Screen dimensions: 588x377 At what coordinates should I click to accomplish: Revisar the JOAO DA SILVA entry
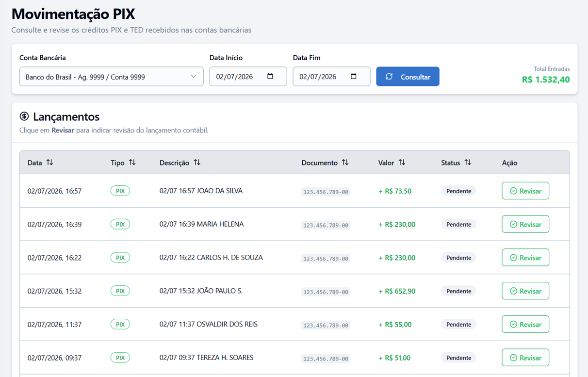click(x=525, y=191)
